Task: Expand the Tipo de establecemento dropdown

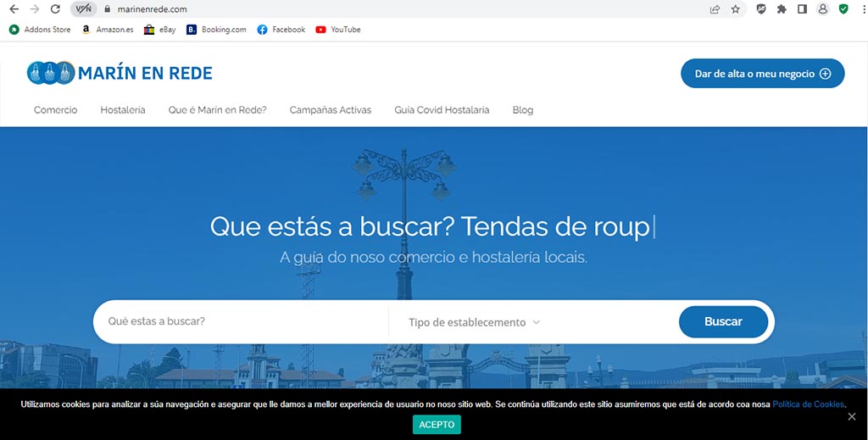Action: (475, 322)
